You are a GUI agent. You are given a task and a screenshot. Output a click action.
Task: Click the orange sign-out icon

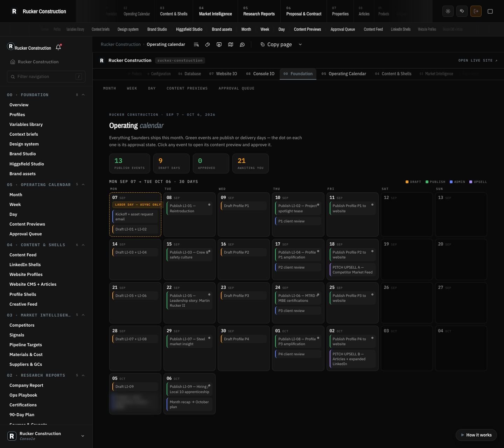coord(476,11)
